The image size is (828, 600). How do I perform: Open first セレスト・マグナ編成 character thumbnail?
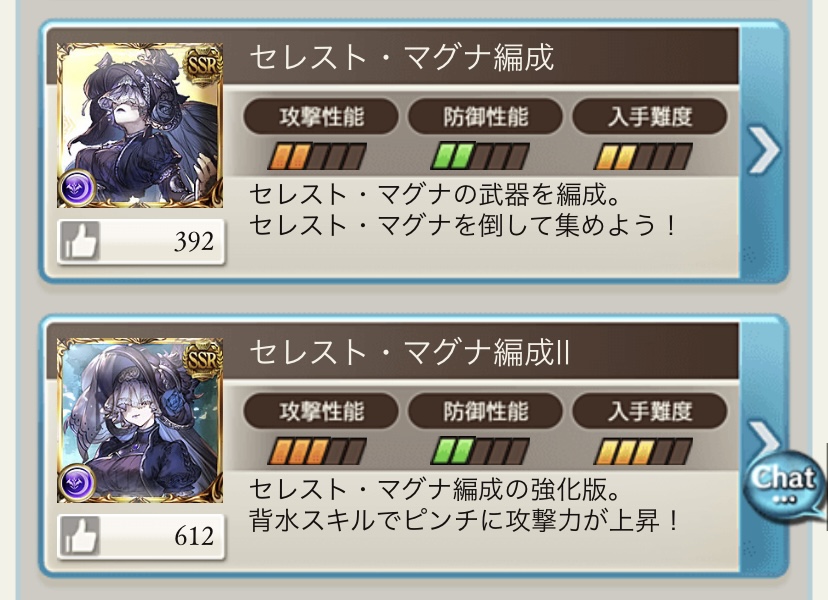[140, 126]
